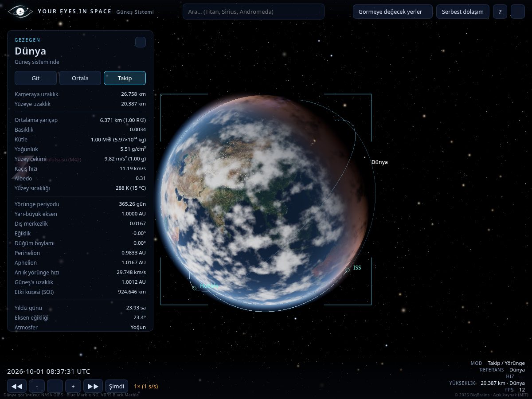Slow down time with the minus button
This screenshot has height=399, width=532.
(37, 386)
